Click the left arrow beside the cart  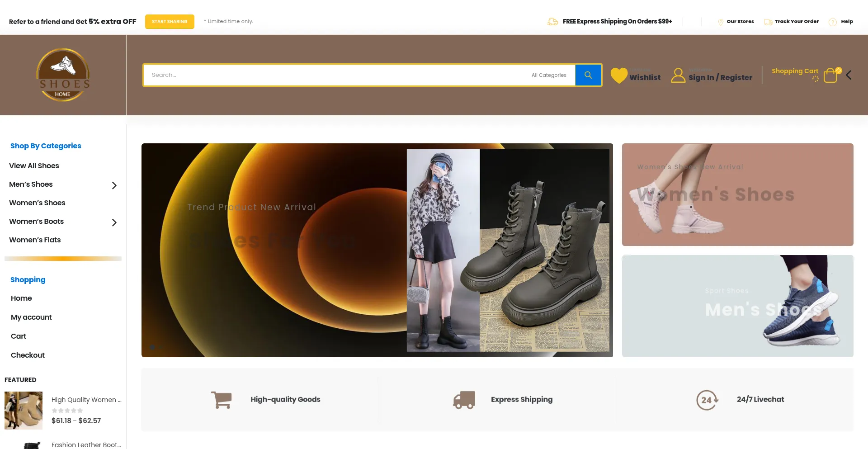[849, 75]
